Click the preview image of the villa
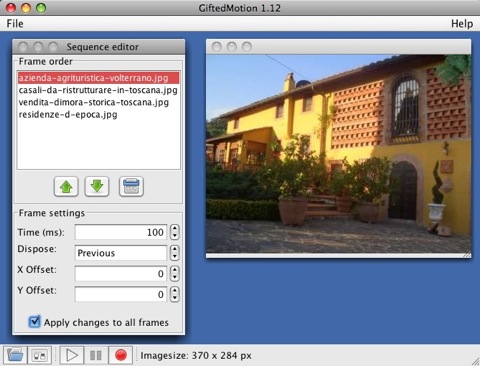 coord(338,153)
